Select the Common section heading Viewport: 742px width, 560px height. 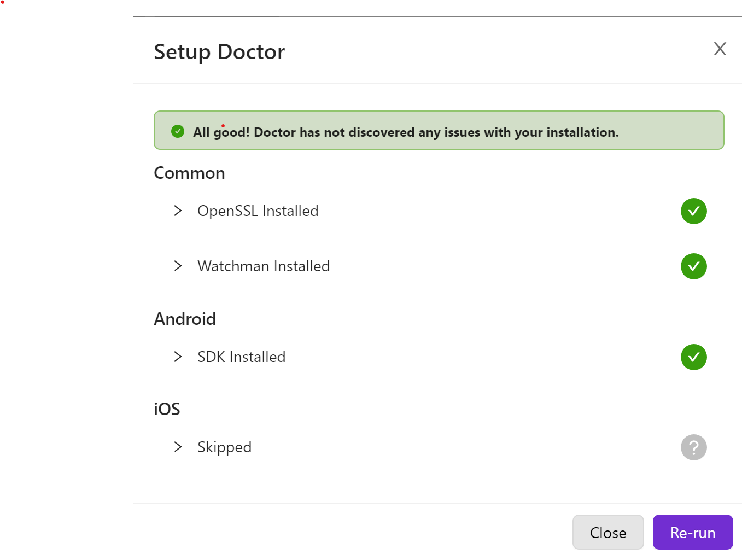189,173
